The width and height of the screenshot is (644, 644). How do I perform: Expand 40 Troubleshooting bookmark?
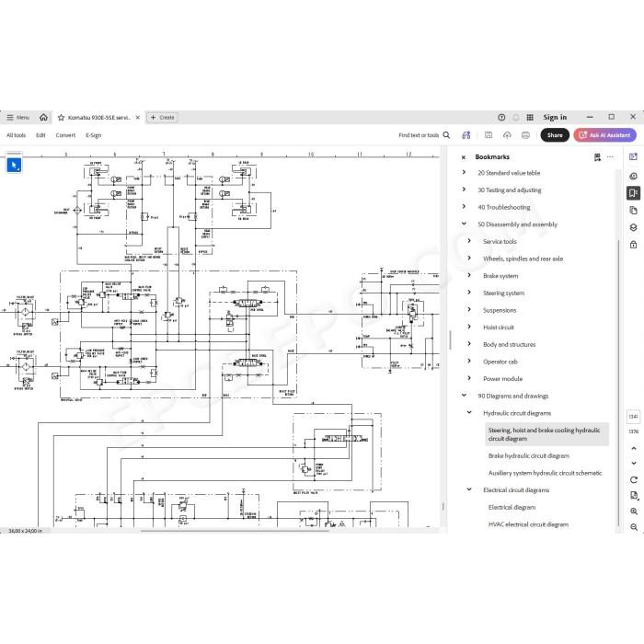tap(464, 207)
